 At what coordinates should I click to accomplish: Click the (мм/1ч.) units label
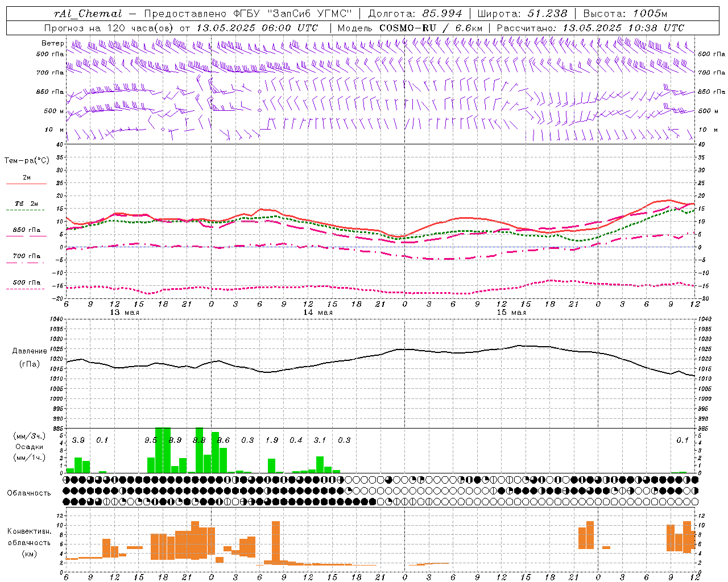pos(29,458)
